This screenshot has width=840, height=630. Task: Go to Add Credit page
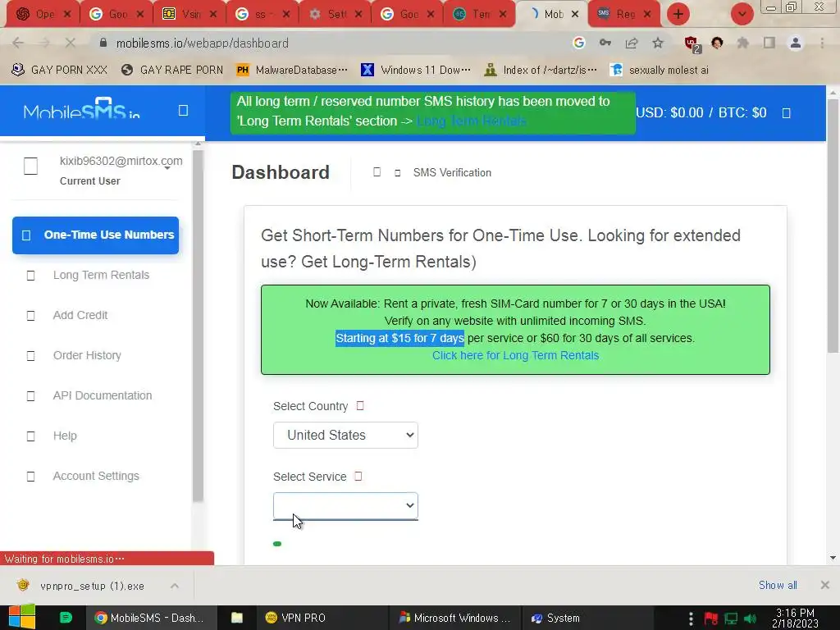(80, 315)
